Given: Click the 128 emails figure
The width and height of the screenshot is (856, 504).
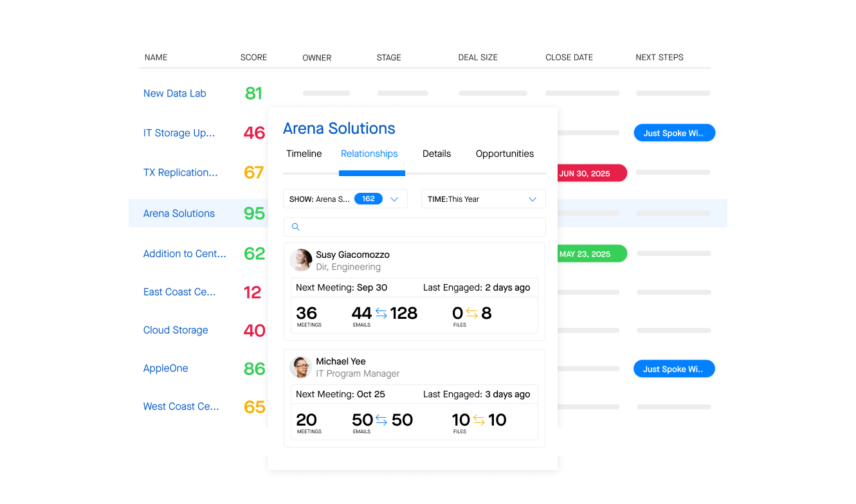Looking at the screenshot, I should coord(404,313).
